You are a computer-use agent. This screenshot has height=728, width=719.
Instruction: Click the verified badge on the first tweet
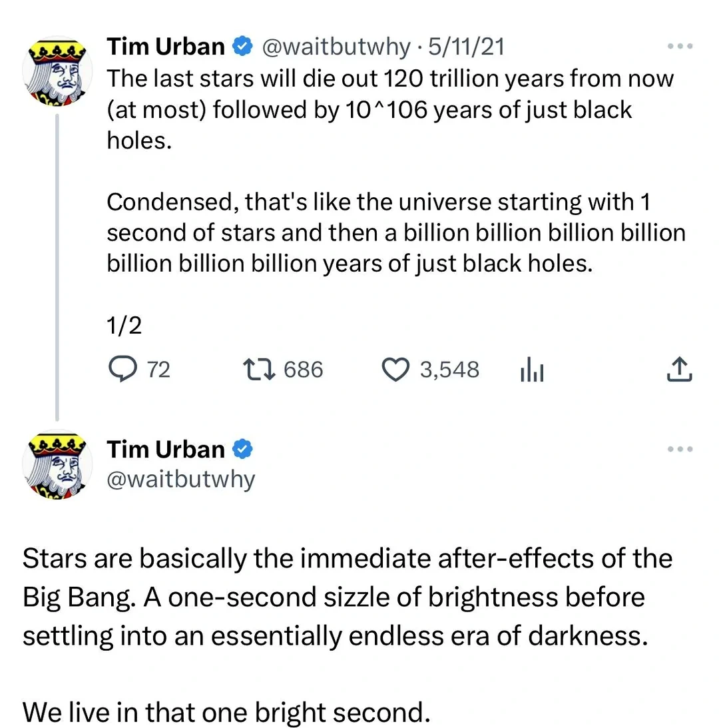(x=242, y=47)
